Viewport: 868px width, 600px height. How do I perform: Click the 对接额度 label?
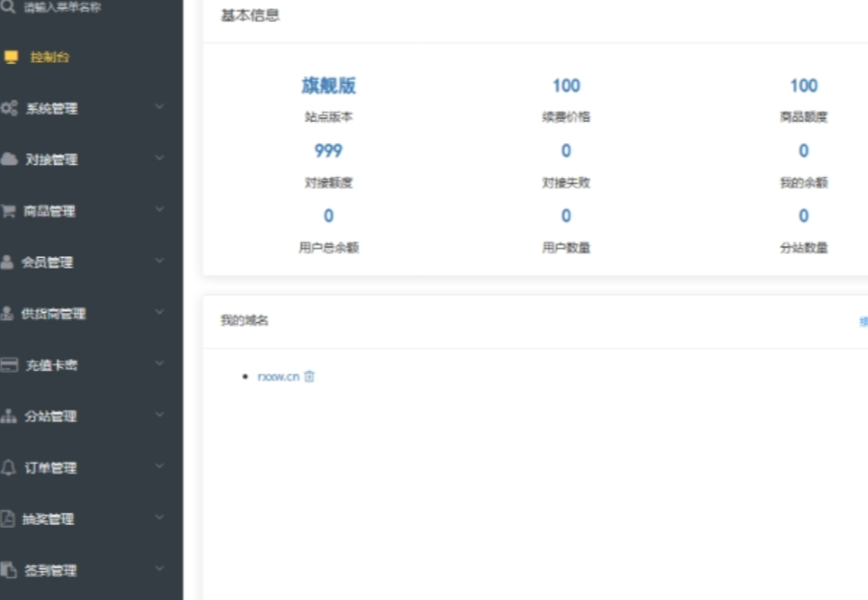(x=329, y=183)
